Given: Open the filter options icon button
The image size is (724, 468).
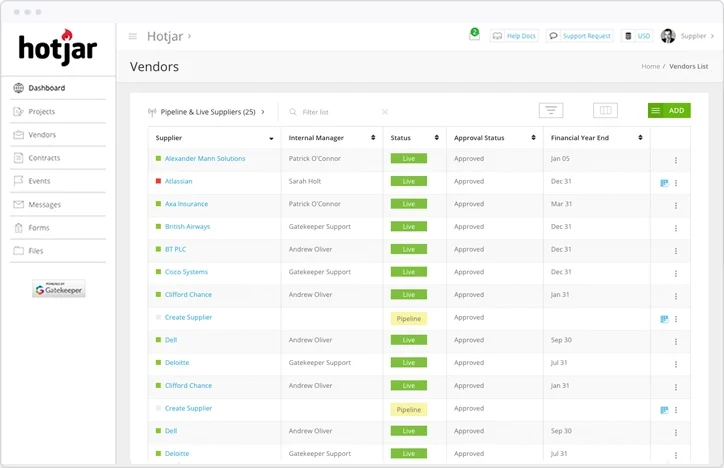Looking at the screenshot, I should point(551,110).
